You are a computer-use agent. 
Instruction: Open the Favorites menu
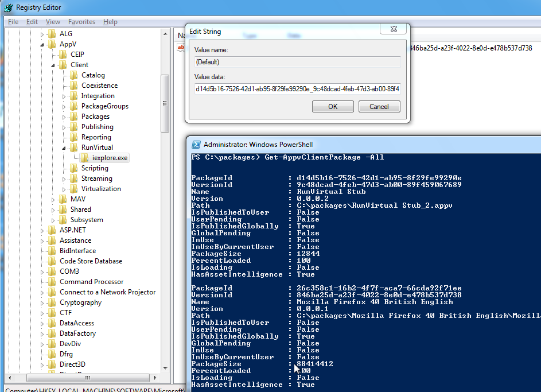81,22
